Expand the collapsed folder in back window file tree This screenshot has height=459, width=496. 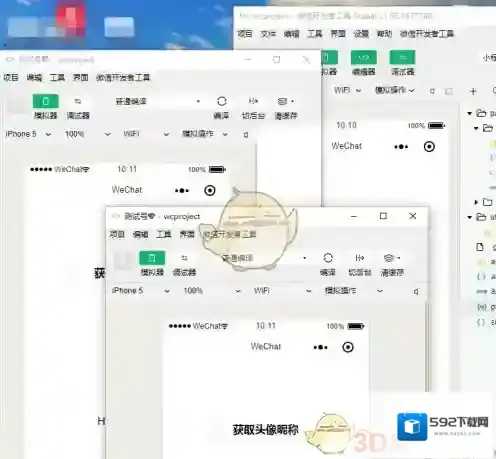[x=476, y=202]
